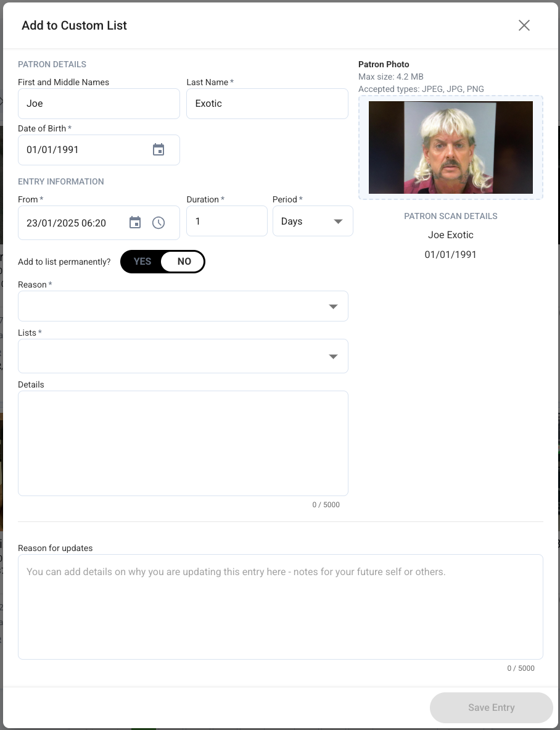Click the calendar icon in the From field
Image resolution: width=560 pixels, height=730 pixels.
click(x=134, y=222)
